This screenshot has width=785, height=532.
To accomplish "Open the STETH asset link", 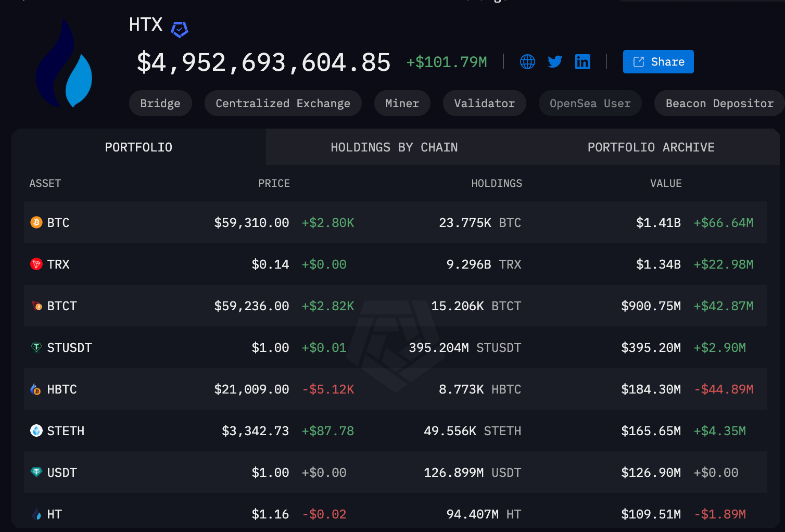I will (66, 431).
